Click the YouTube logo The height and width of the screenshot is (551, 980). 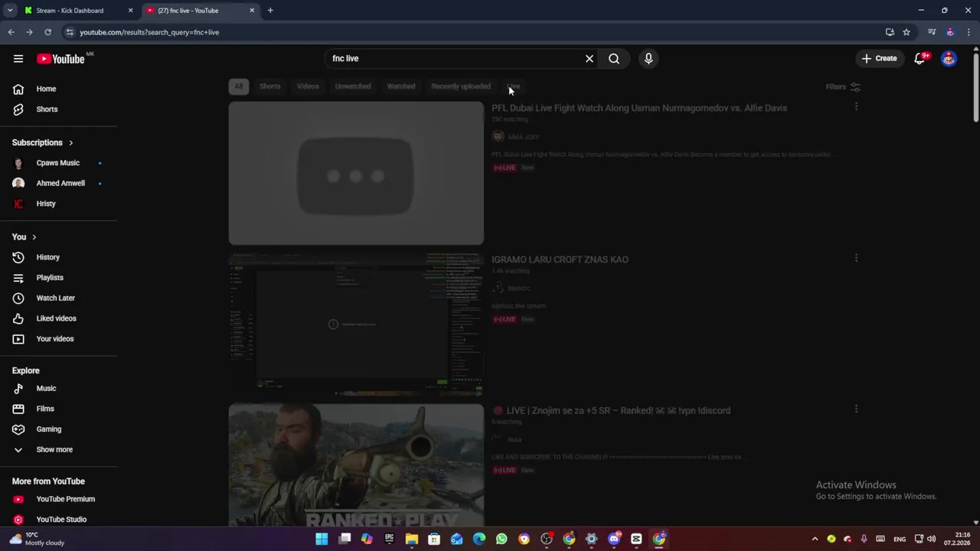(60, 59)
